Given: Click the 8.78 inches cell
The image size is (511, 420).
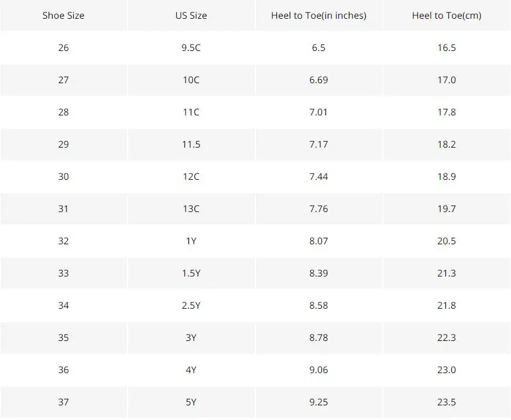Looking at the screenshot, I should tap(319, 337).
